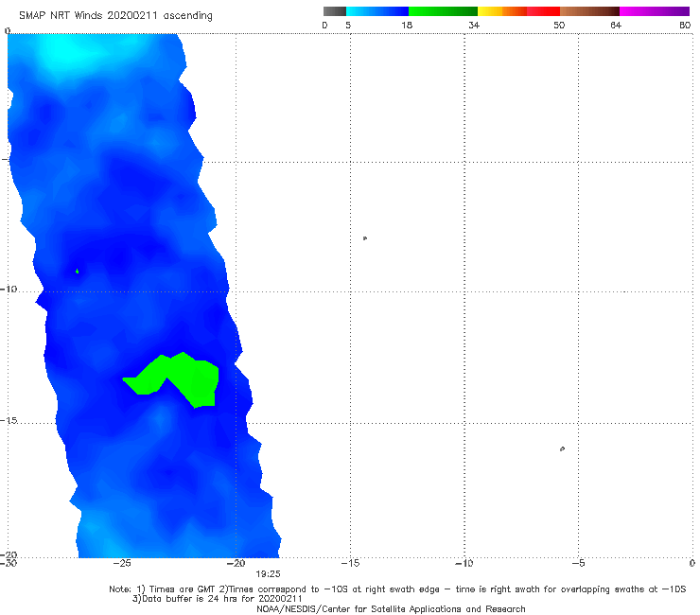The image size is (700, 615).
Task: Click the longitude axis label '-10'
Action: click(x=464, y=563)
